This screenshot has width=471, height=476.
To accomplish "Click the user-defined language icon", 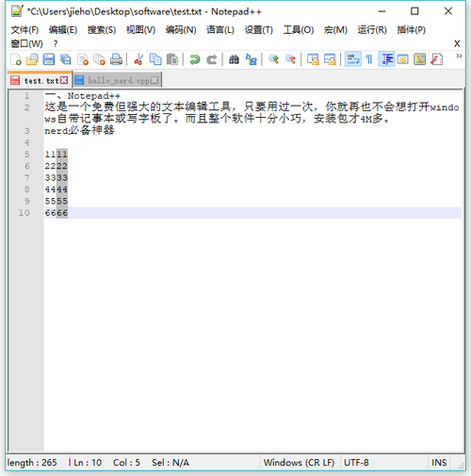I will tap(403, 59).
